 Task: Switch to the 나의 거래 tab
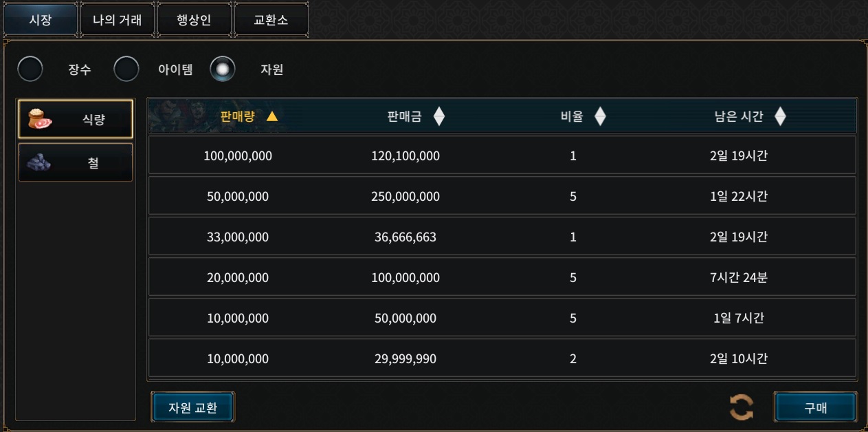coord(118,20)
